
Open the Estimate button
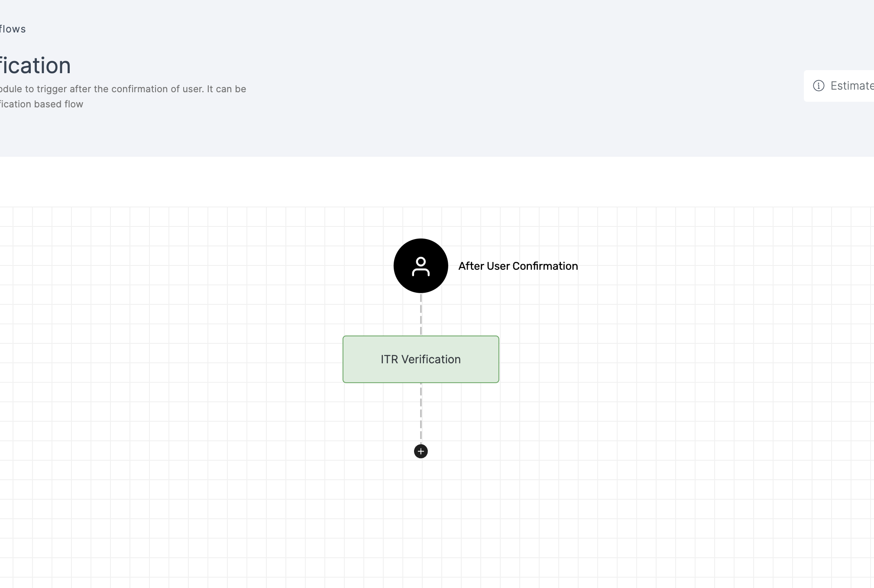(x=839, y=86)
